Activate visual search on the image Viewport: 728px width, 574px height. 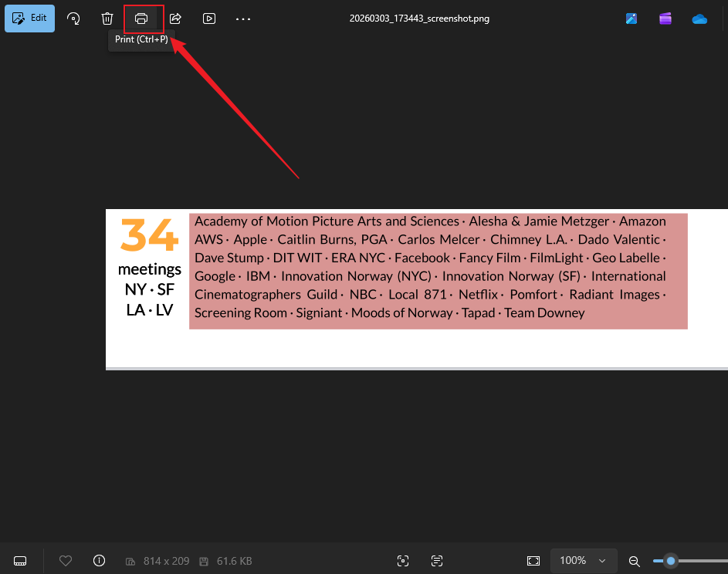[403, 561]
